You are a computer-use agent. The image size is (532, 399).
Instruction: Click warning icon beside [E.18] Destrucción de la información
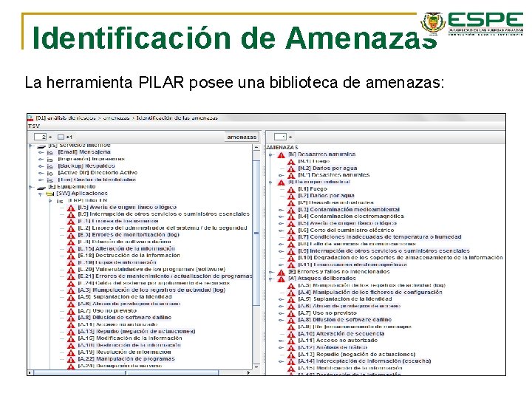click(x=71, y=256)
